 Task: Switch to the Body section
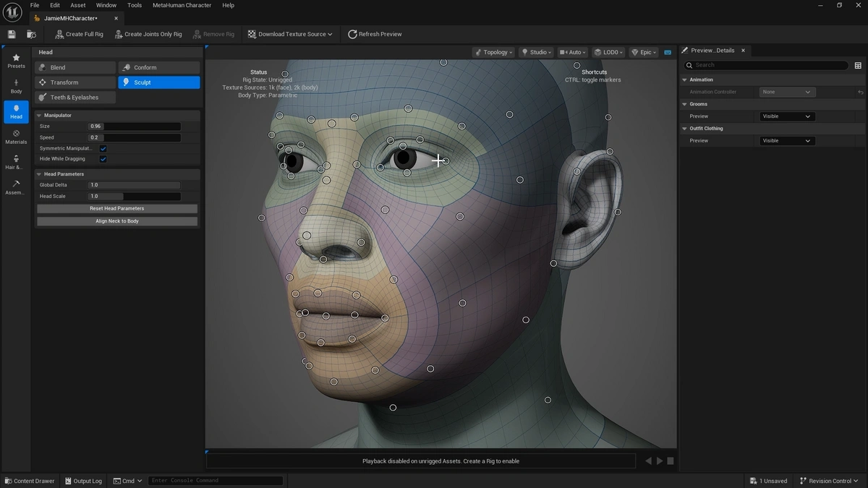coord(16,86)
